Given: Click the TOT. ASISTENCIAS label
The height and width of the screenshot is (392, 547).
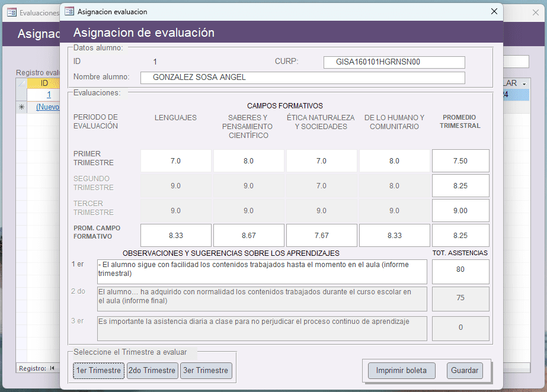Looking at the screenshot, I should point(460,253).
